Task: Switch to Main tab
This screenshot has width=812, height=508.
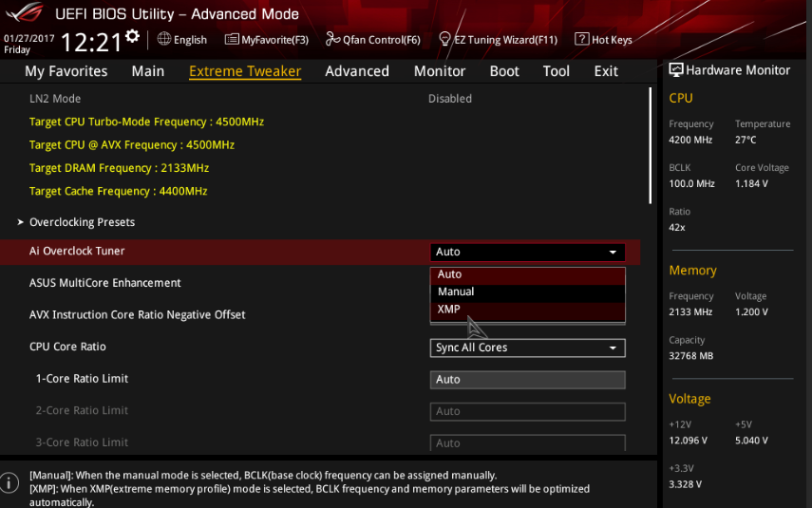Action: (147, 71)
